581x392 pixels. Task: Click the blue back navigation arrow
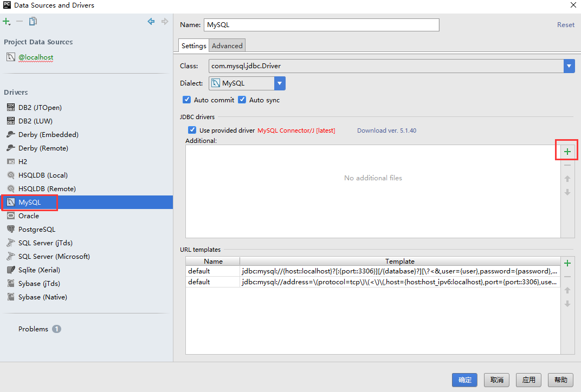coord(151,22)
